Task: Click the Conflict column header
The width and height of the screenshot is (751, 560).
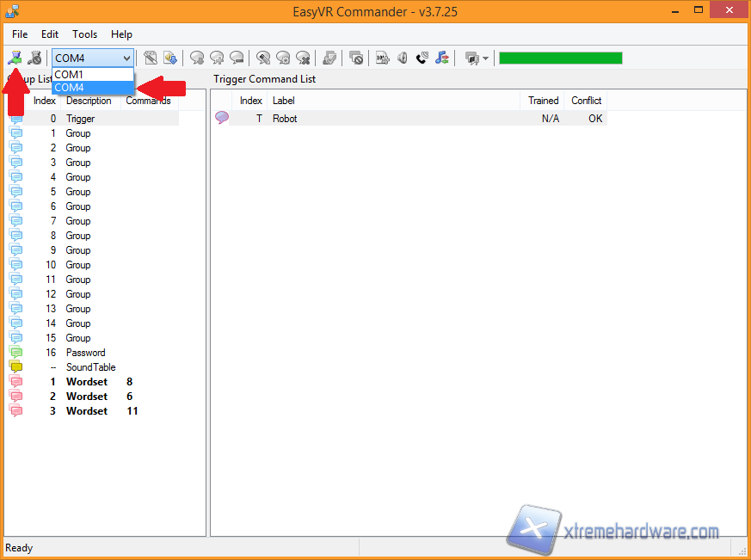Action: click(x=586, y=101)
